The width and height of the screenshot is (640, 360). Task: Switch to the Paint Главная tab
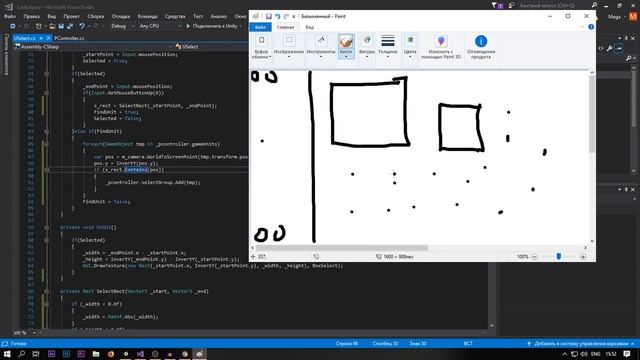click(x=285, y=27)
